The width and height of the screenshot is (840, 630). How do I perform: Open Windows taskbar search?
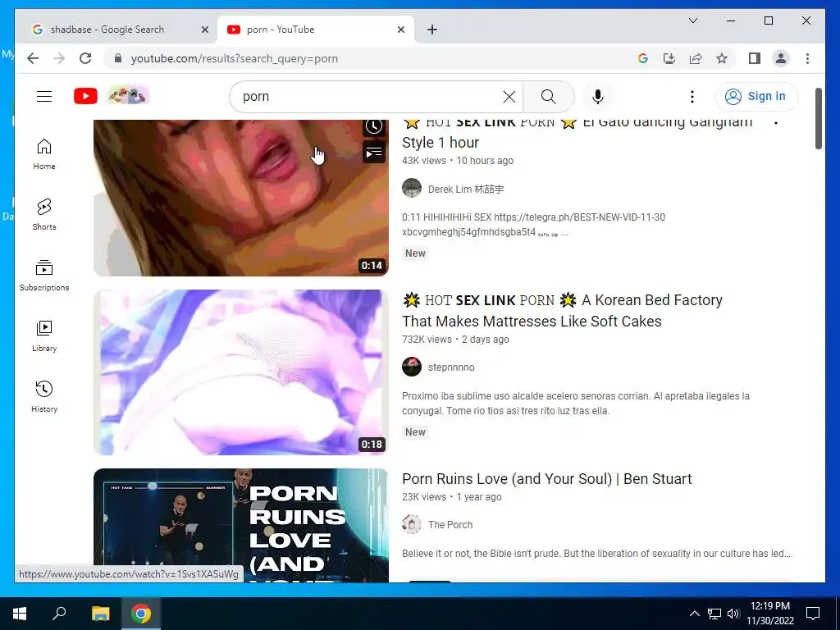click(59, 614)
